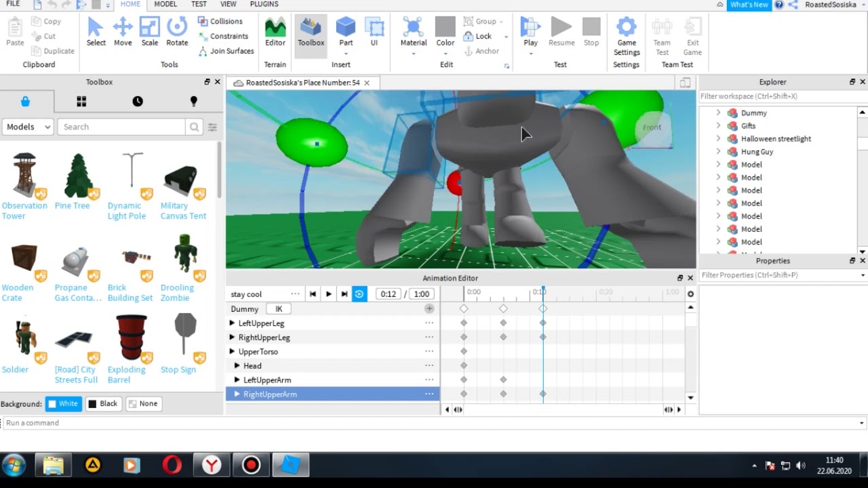
Task: Choose the Scale tool
Action: pos(150,33)
